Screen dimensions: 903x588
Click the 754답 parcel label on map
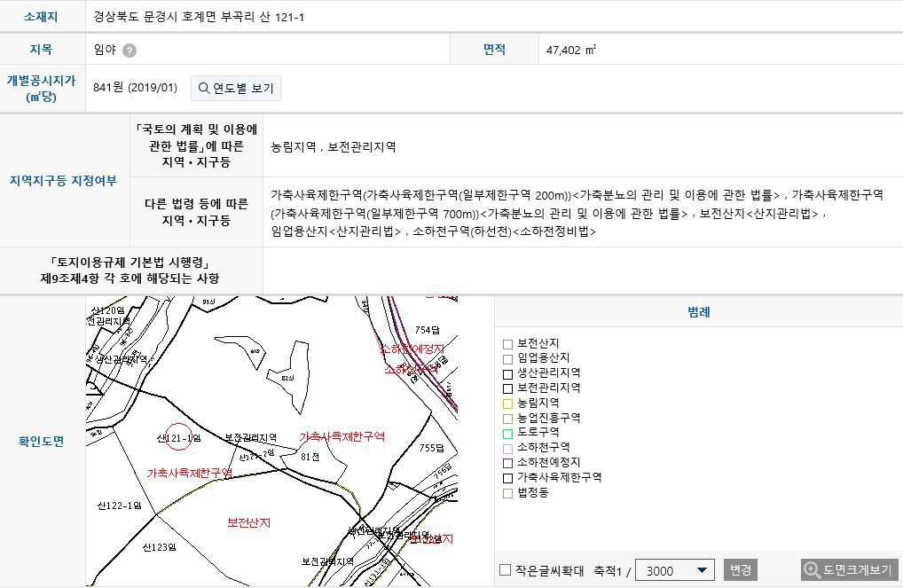click(x=428, y=330)
